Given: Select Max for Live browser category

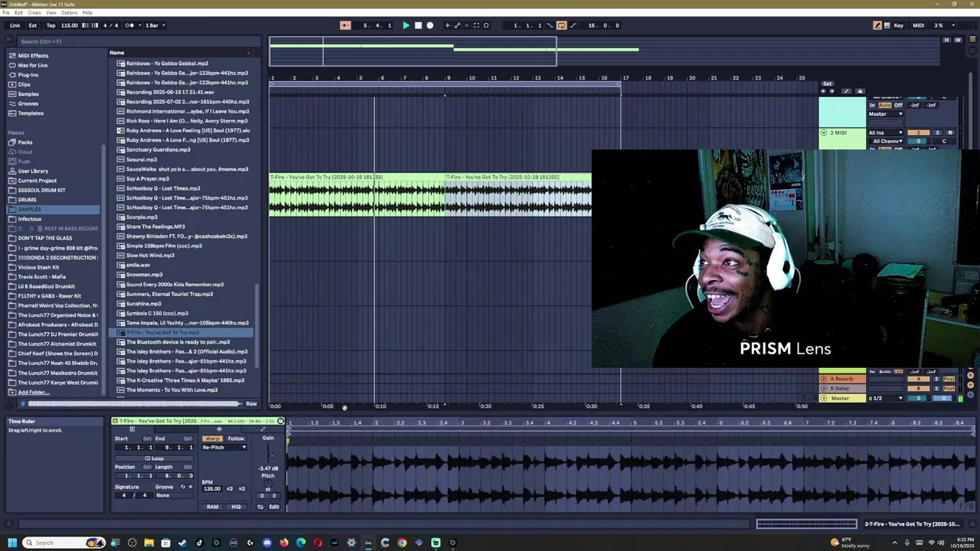Looking at the screenshot, I should tap(32, 65).
